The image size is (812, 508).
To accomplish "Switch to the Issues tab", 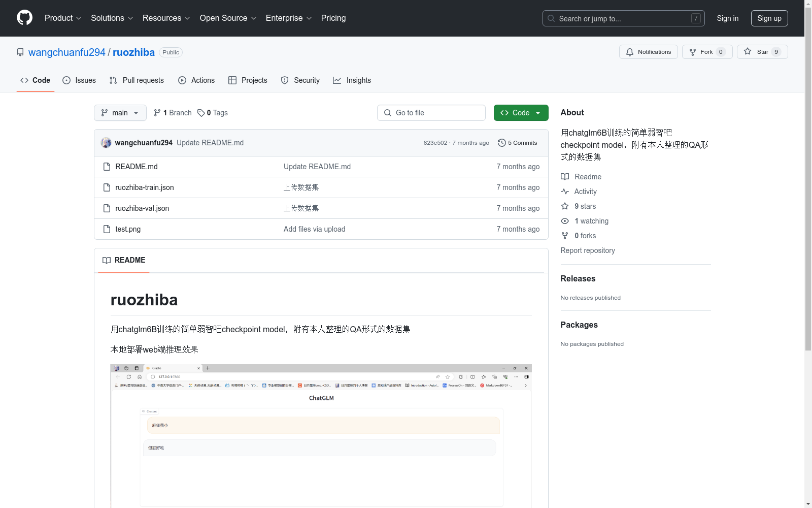I will click(79, 80).
